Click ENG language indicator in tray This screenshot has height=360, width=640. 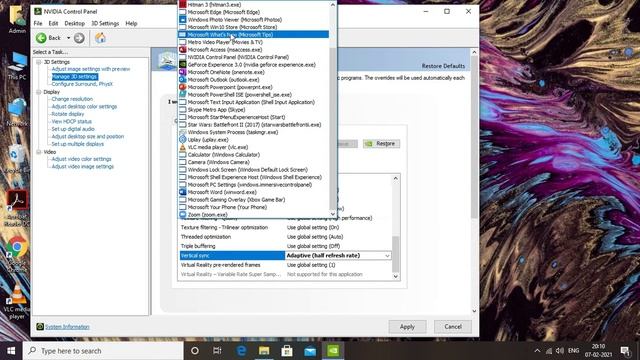(573, 351)
